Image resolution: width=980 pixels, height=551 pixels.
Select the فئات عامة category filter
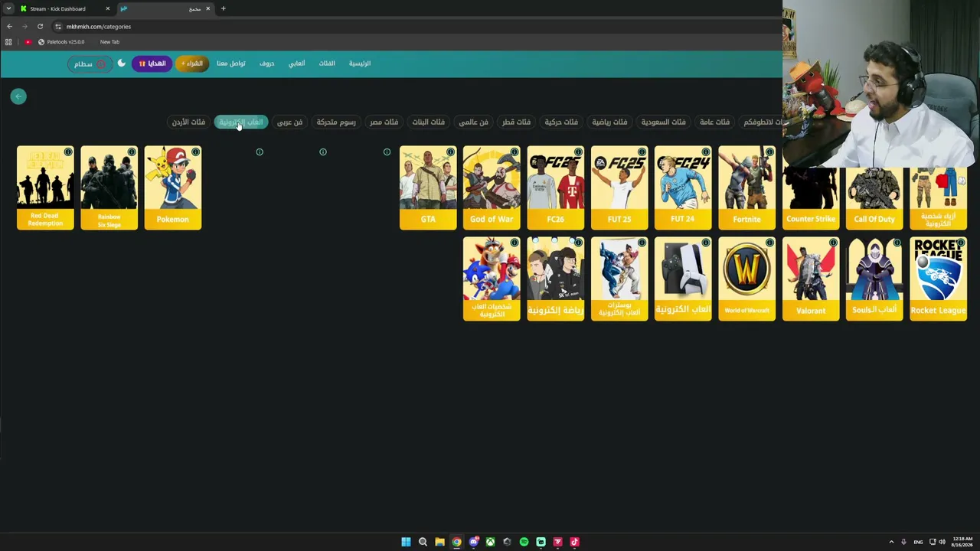(714, 122)
